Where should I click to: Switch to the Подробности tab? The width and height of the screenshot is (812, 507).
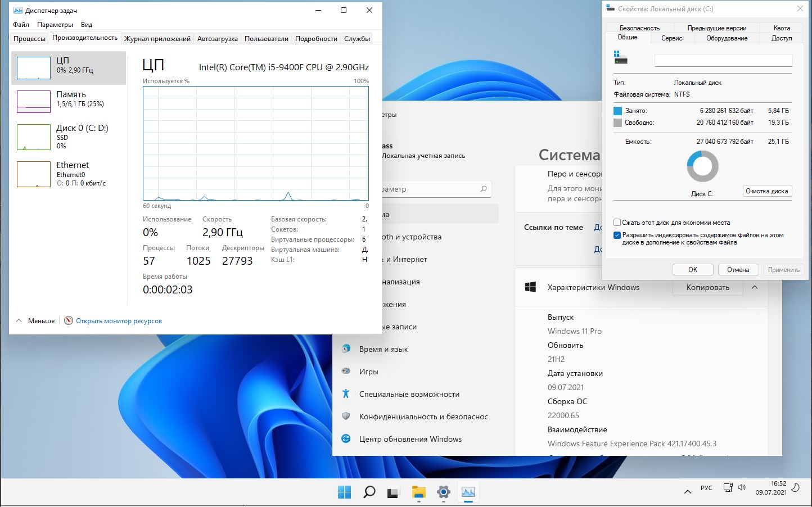pos(316,39)
